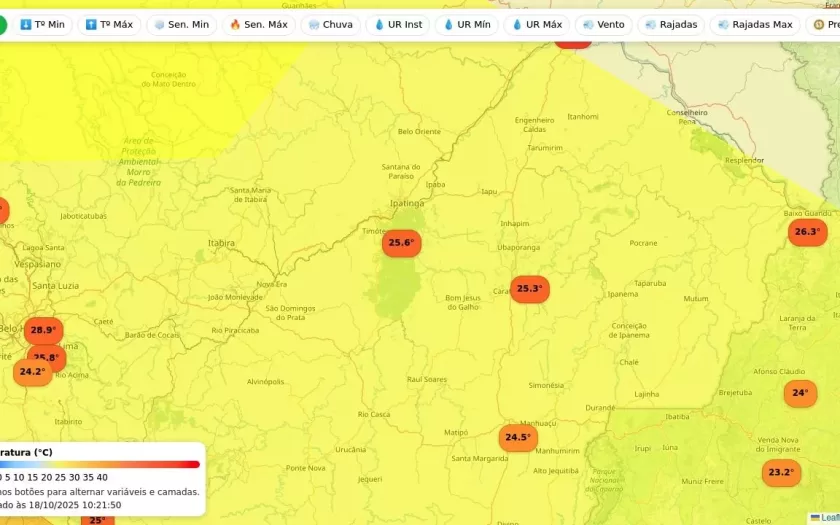
Task: Show the Sen. Min thermal sensation layer
Action: coord(181,24)
